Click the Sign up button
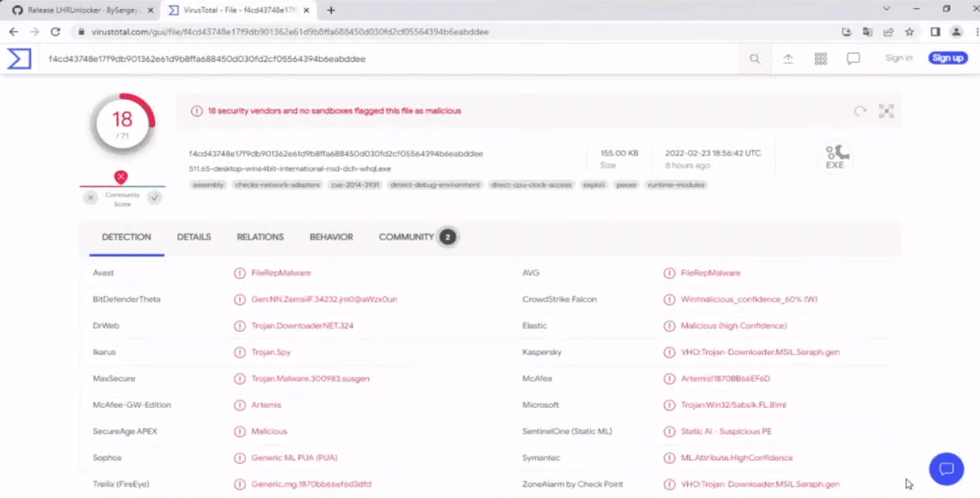 (948, 58)
